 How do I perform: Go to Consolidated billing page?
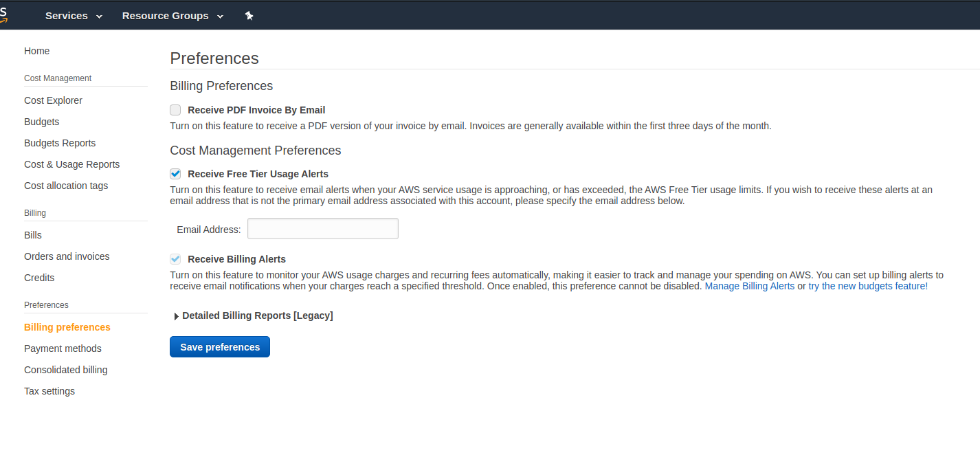coord(65,370)
